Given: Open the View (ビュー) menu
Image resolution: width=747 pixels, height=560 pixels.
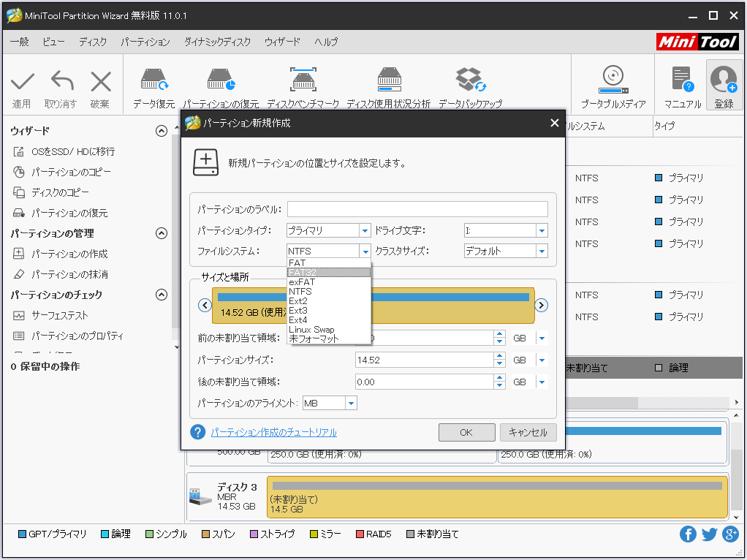Looking at the screenshot, I should 53,42.
